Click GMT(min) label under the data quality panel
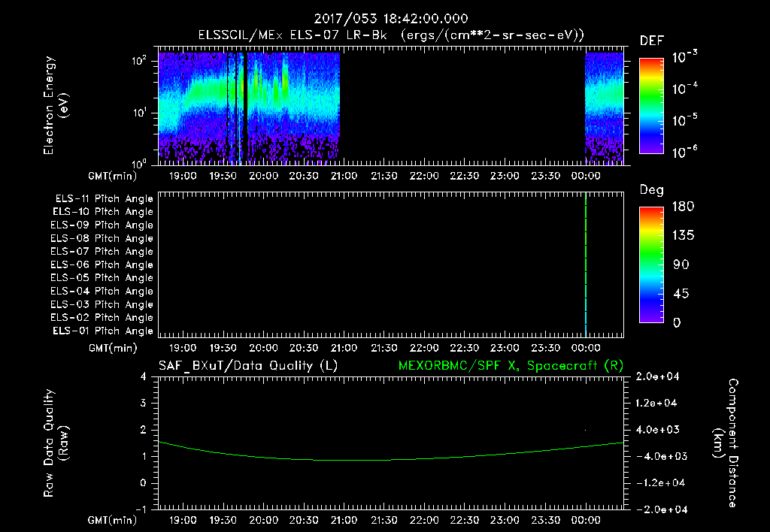Viewport: 770px width, 532px height. pos(113,520)
